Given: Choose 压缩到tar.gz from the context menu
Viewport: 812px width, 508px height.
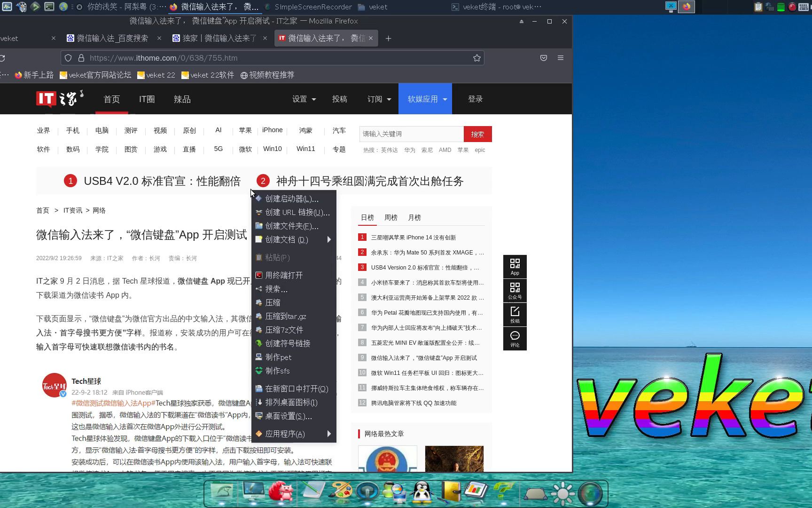Looking at the screenshot, I should pos(294,316).
